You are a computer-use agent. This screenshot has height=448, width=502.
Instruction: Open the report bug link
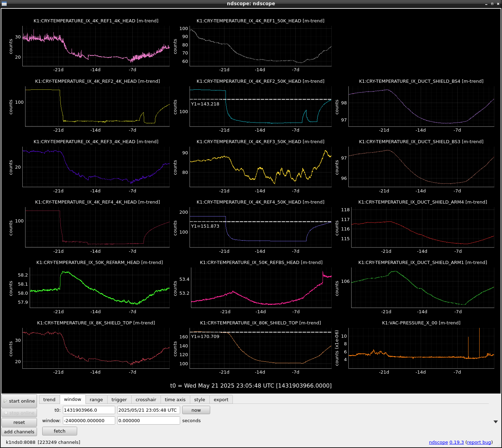click(479, 442)
